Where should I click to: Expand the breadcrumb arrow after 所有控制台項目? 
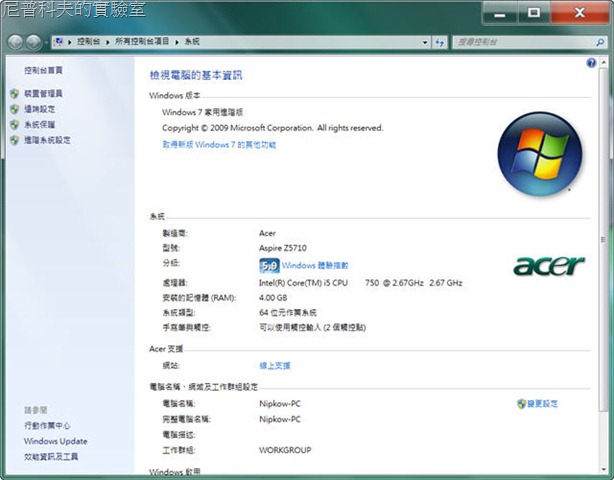tap(177, 42)
